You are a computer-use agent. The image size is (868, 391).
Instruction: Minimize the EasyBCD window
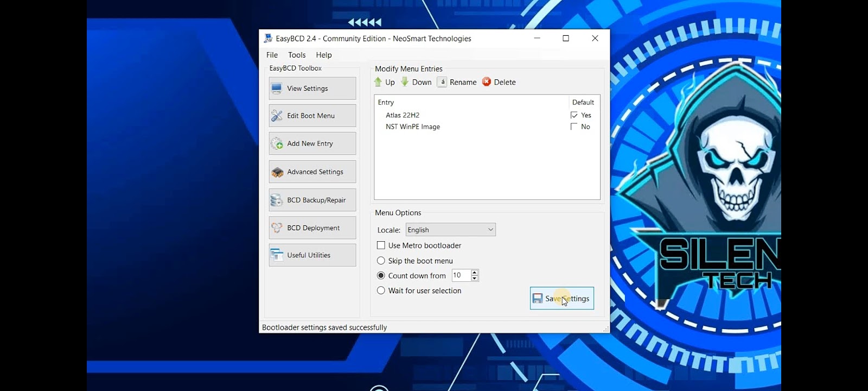tap(537, 39)
